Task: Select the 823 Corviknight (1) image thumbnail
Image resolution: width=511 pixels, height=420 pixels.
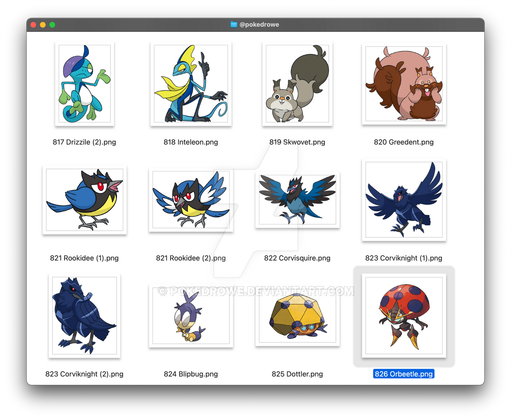Action: click(404, 200)
